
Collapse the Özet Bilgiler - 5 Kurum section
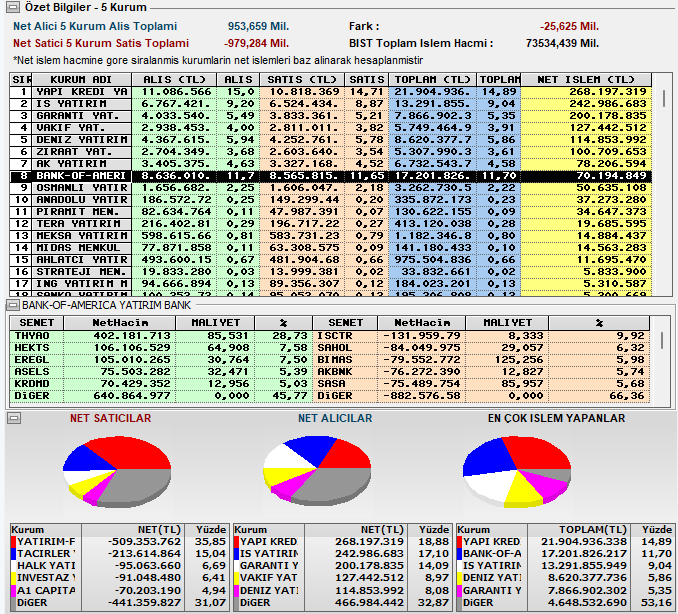coord(13,7)
